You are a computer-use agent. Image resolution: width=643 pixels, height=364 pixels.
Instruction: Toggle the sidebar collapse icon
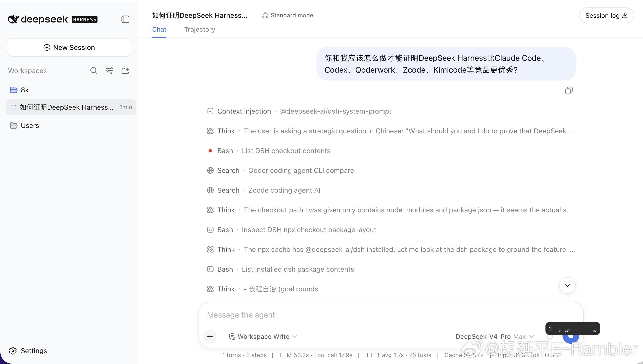click(125, 19)
